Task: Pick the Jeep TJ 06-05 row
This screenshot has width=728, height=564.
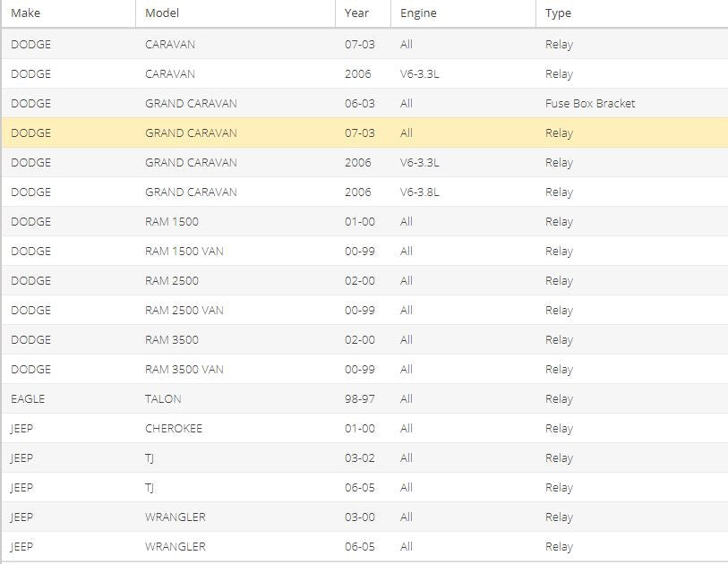Action: tap(365, 487)
